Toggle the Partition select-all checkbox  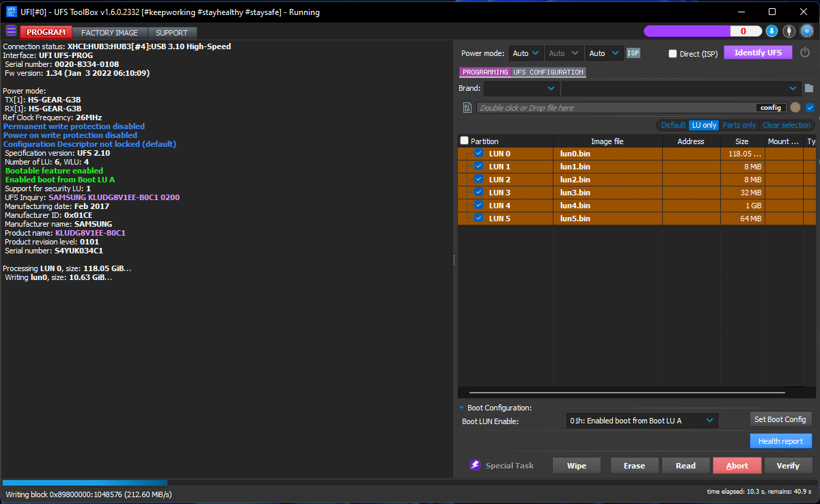click(x=465, y=141)
